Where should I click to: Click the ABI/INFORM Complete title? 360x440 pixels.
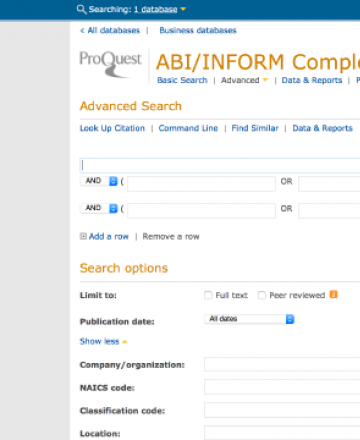click(258, 62)
